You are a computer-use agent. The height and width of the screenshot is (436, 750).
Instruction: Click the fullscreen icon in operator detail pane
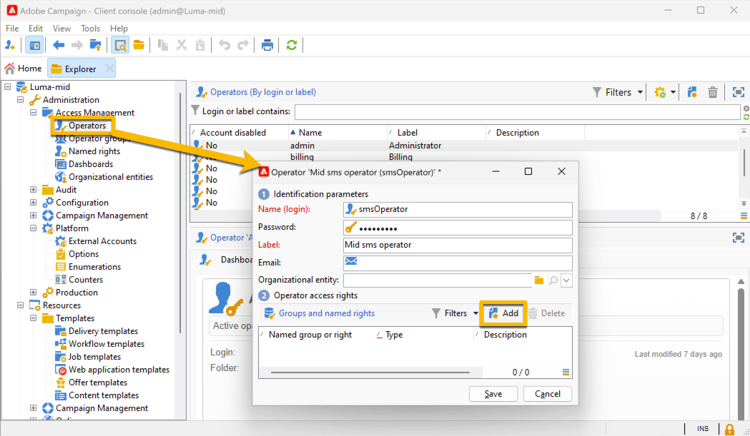738,238
